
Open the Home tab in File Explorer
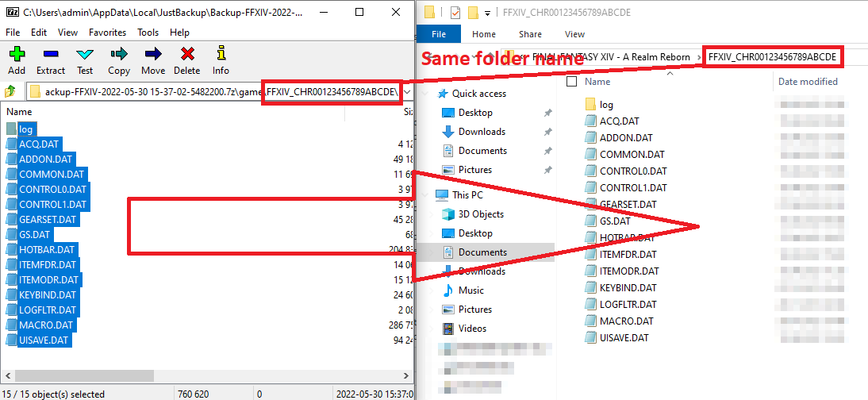(x=484, y=34)
